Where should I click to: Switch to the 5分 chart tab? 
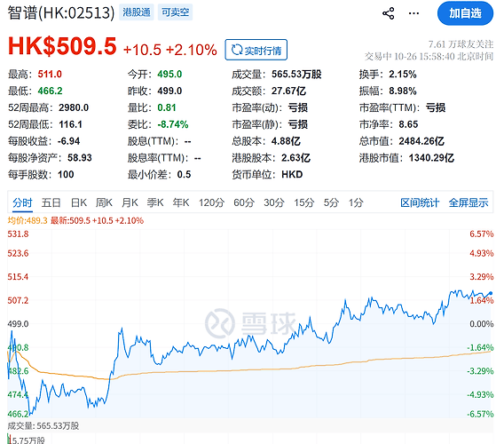(331, 202)
